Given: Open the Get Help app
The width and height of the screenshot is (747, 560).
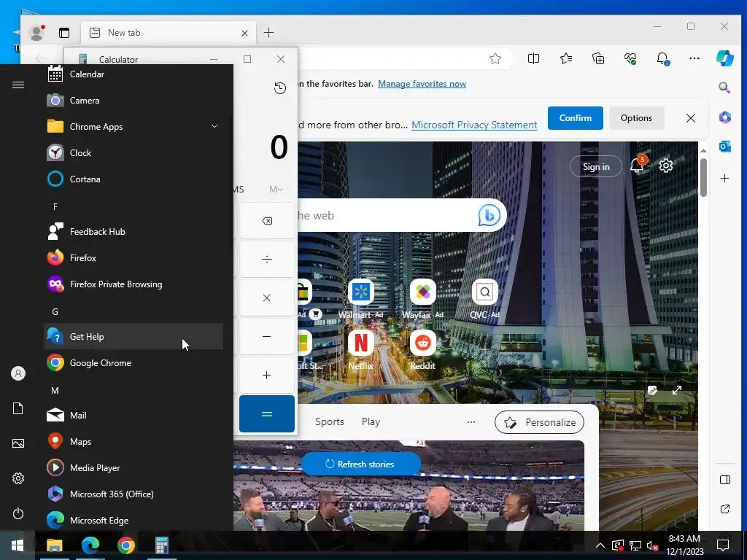Looking at the screenshot, I should click(133, 337).
